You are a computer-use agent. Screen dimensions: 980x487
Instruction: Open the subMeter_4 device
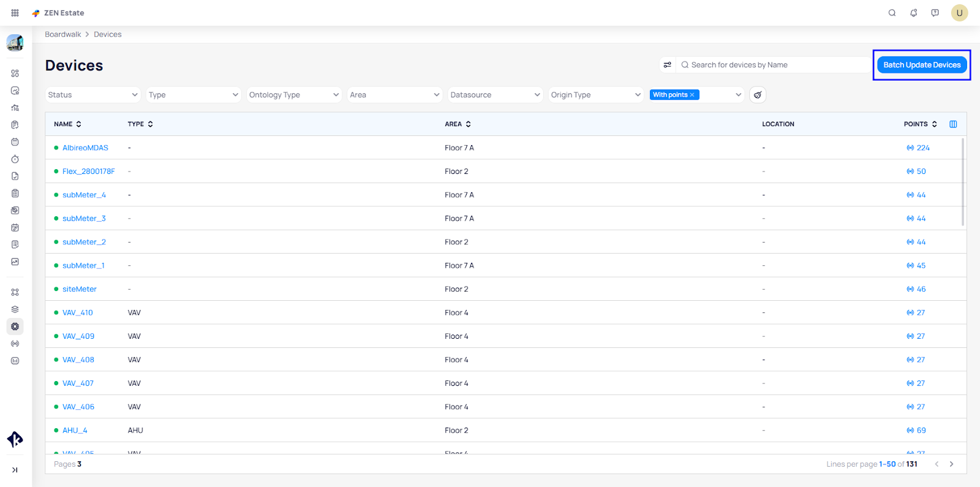84,195
